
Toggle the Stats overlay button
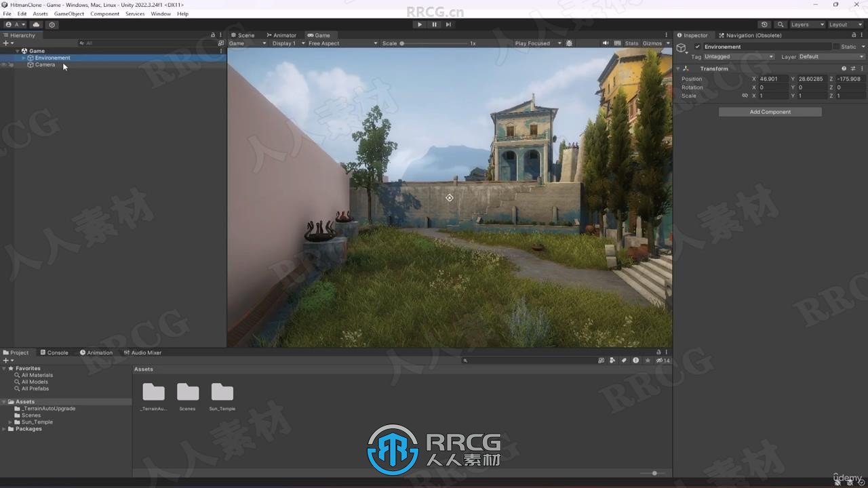tap(631, 43)
